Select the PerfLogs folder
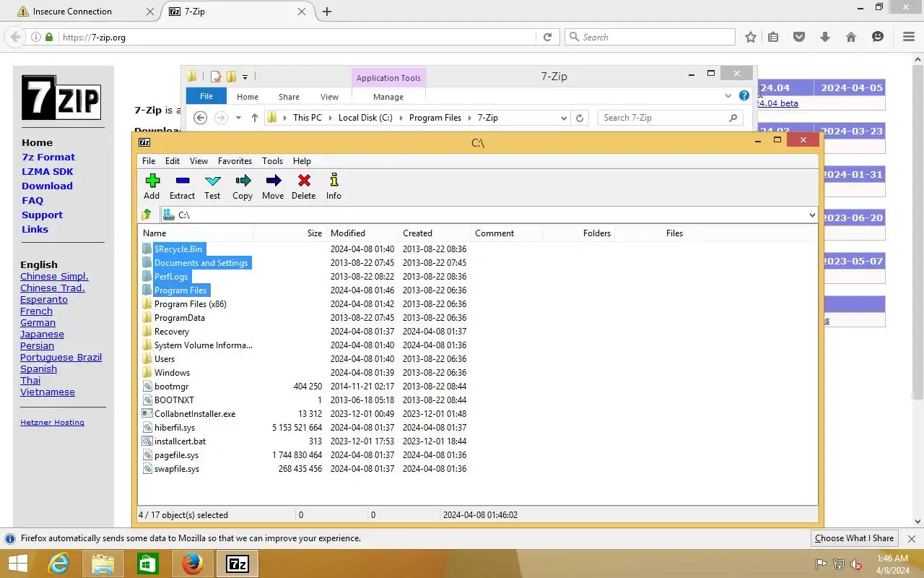 tap(171, 277)
